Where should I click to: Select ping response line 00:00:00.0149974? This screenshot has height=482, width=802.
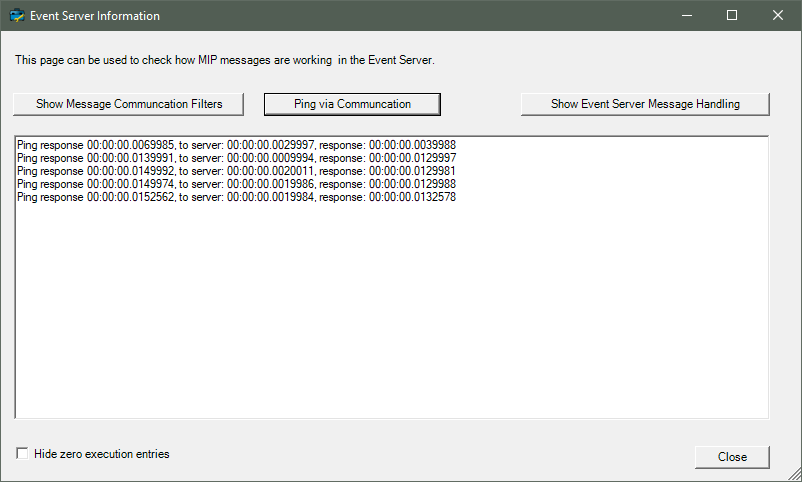tap(236, 184)
